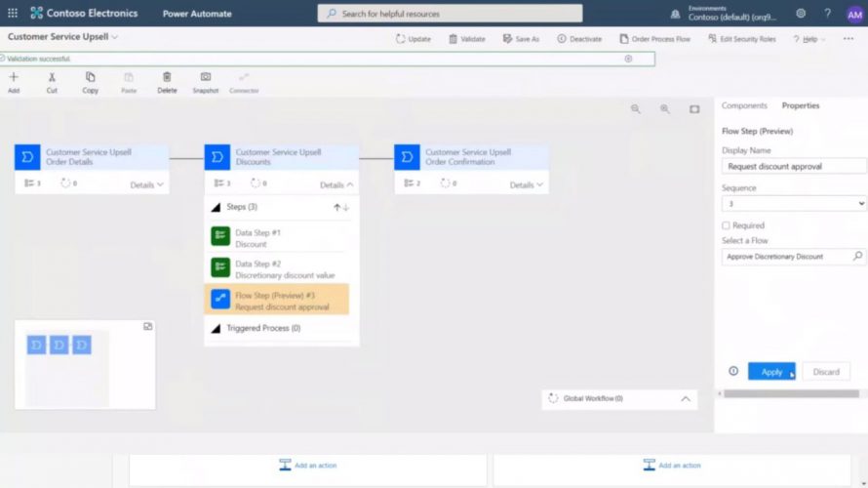Expand the Triggered Process (0) section
Image resolution: width=868 pixels, height=488 pixels.
point(216,329)
